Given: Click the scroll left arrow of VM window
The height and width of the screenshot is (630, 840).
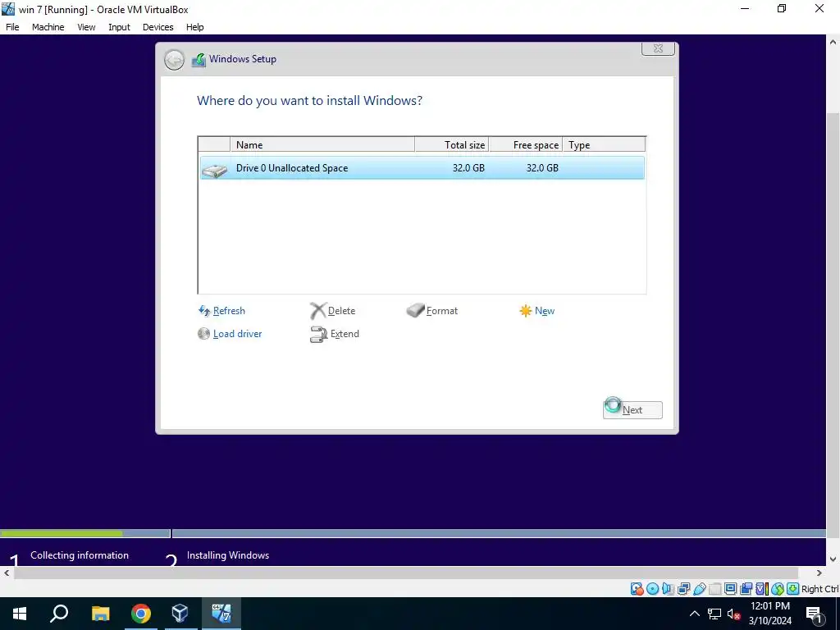Looking at the screenshot, I should (7, 573).
